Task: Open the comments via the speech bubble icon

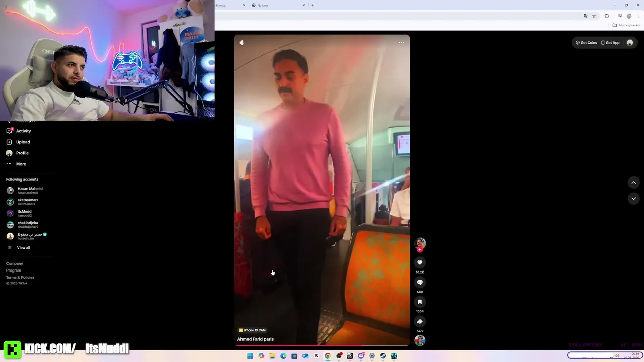Action: tap(420, 282)
